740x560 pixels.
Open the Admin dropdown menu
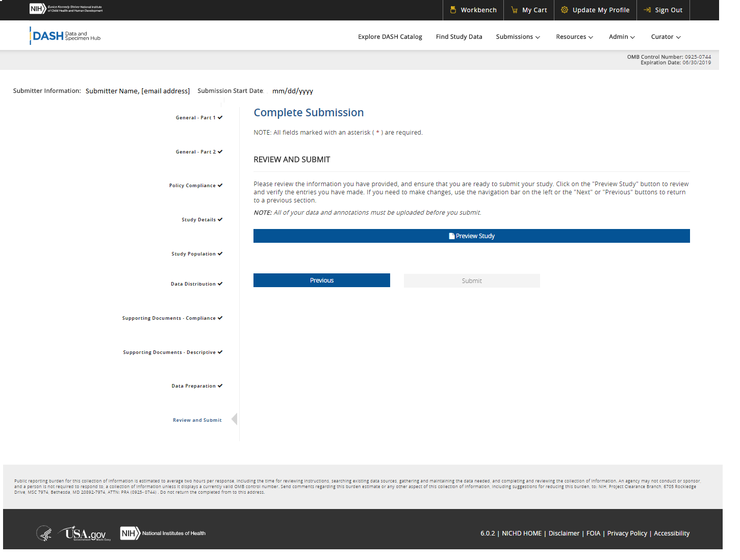point(622,37)
